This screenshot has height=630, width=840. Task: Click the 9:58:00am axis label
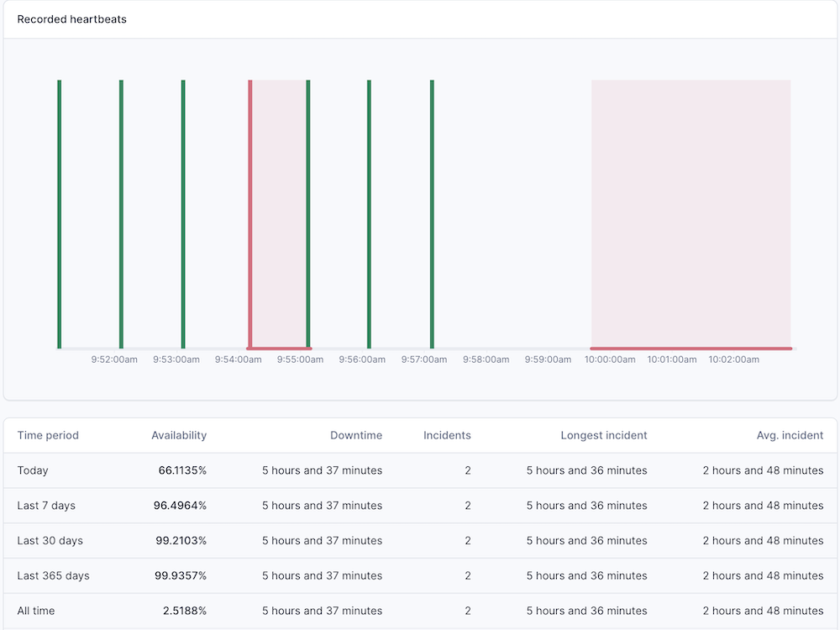[486, 360]
